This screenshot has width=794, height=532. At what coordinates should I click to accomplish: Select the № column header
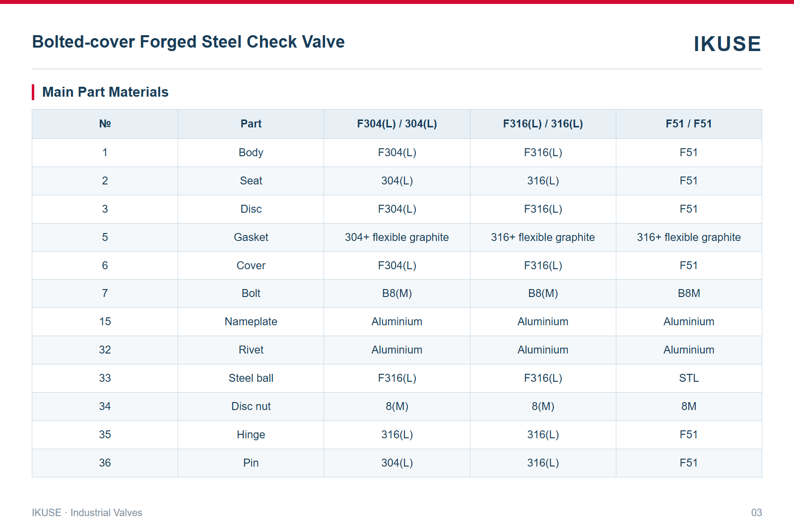click(105, 123)
